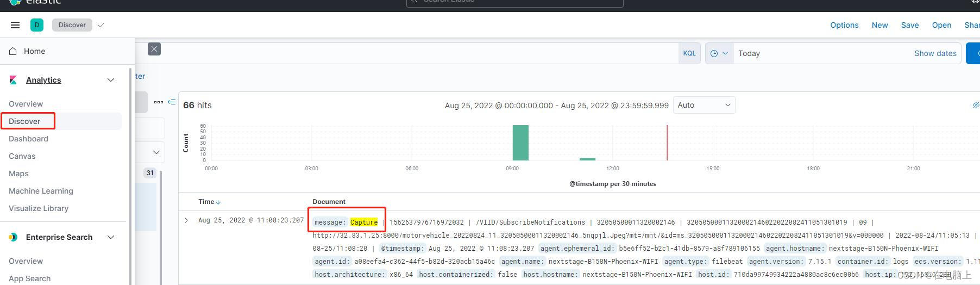
Task: Expand the Discover breadcrumb chevron
Action: point(101,25)
